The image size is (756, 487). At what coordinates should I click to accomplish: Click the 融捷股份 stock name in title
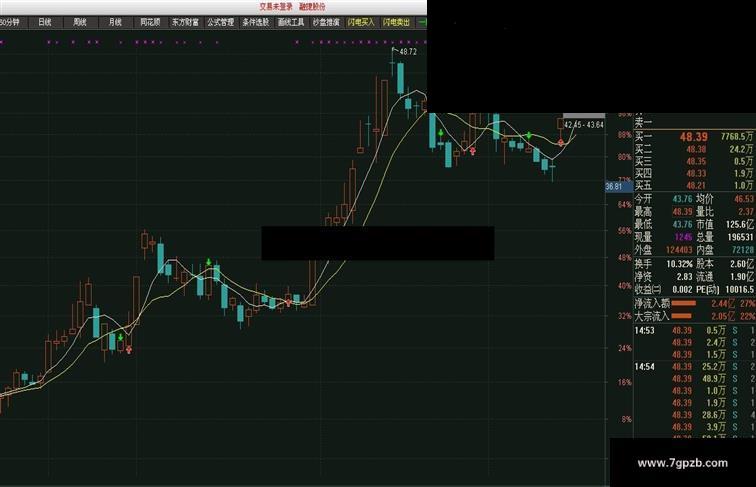point(312,6)
